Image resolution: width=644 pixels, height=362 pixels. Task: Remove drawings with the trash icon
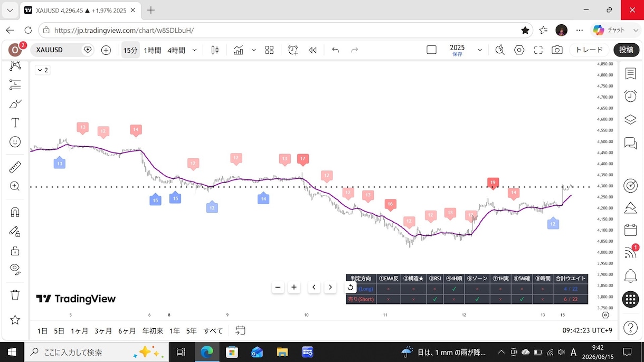pyautogui.click(x=15, y=294)
